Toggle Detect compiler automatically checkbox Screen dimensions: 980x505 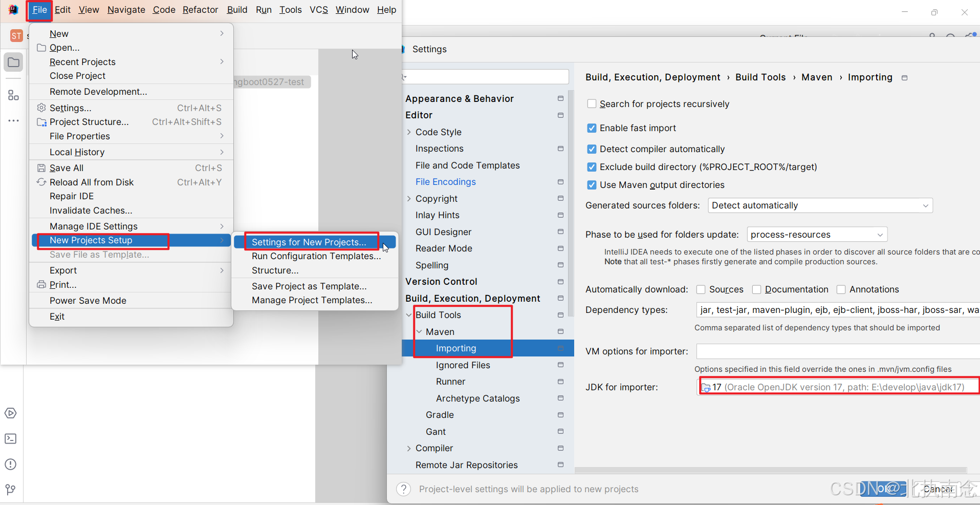[x=592, y=149]
